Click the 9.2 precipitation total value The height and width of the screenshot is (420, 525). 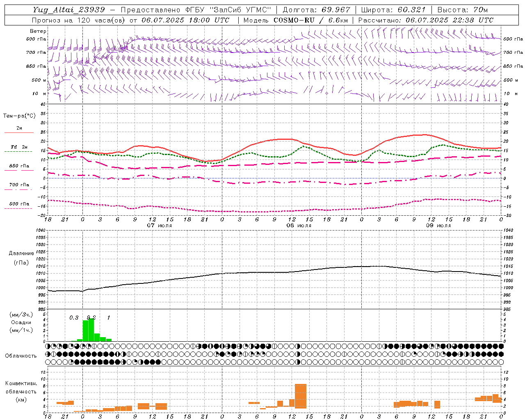[91, 317]
